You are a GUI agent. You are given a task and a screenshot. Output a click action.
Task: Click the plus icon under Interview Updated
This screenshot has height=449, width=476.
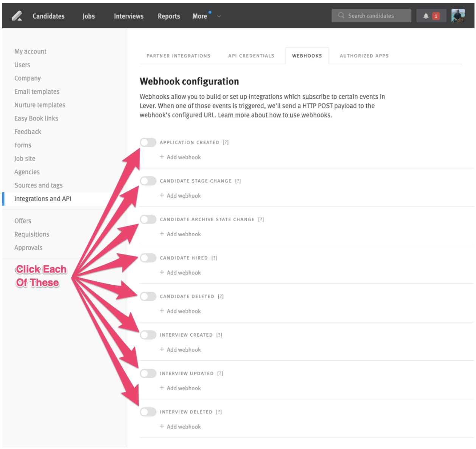[162, 388]
